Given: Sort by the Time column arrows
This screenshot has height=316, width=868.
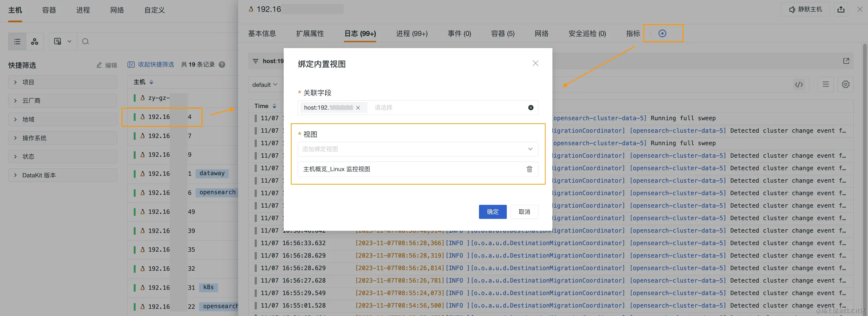Looking at the screenshot, I should click(x=274, y=106).
